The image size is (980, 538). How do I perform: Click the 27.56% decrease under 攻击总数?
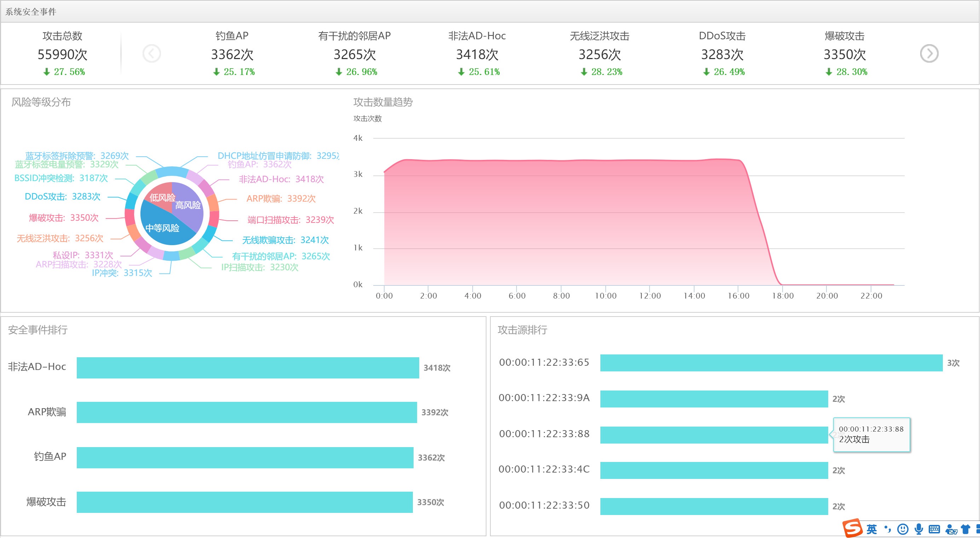point(64,71)
